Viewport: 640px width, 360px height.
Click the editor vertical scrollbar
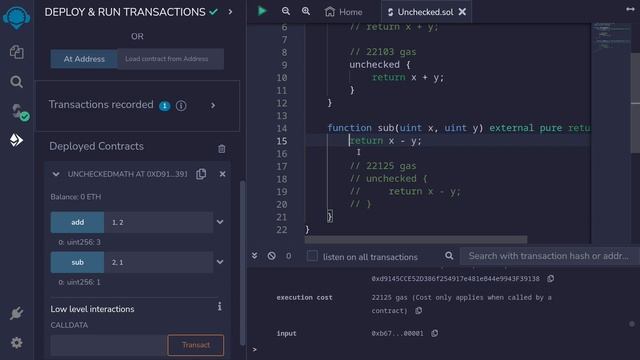coord(636,102)
